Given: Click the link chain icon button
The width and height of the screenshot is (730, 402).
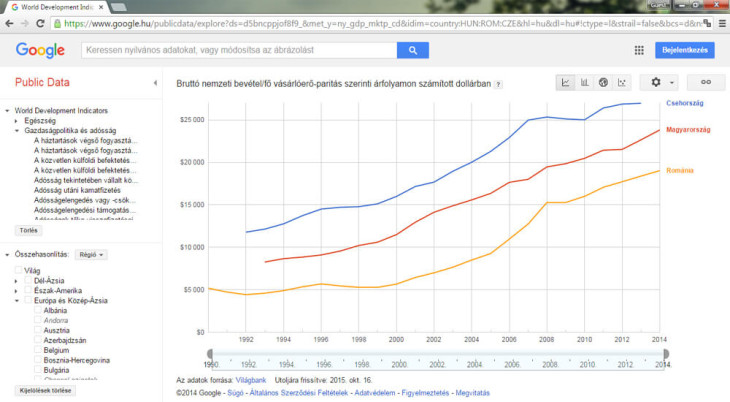Looking at the screenshot, I should (706, 82).
